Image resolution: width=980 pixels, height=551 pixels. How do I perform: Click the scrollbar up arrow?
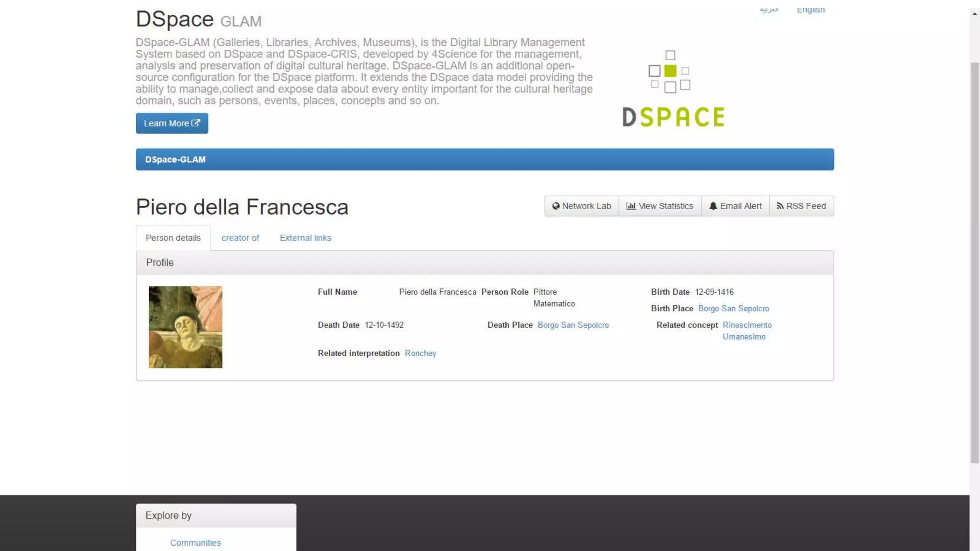(974, 13)
